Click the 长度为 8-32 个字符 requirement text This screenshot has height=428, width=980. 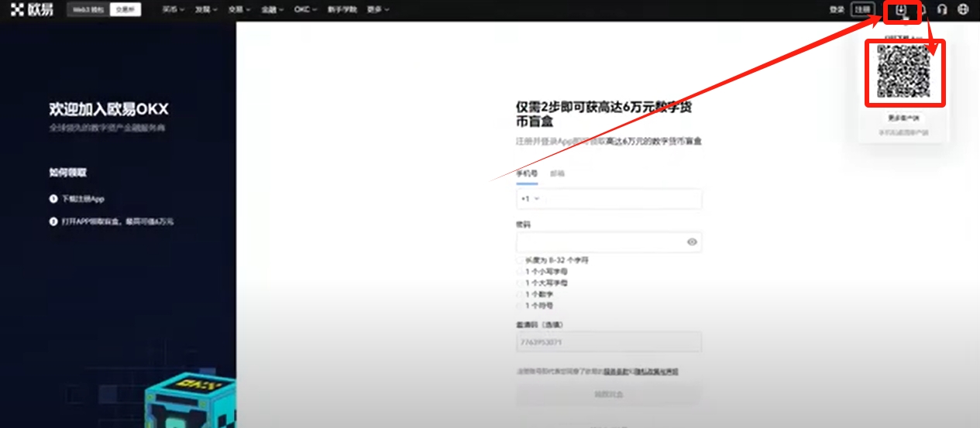557,261
